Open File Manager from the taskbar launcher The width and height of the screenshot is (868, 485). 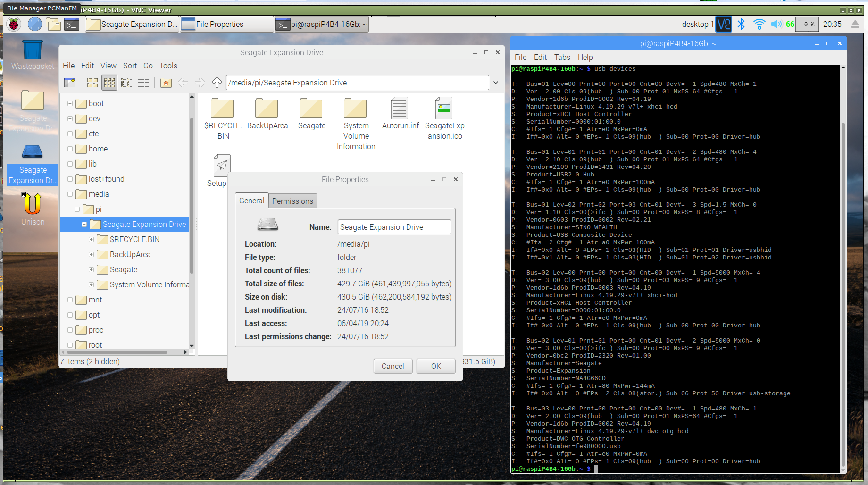[53, 24]
